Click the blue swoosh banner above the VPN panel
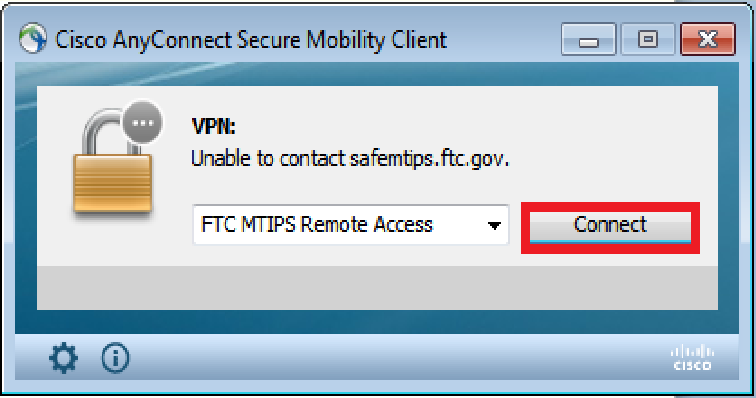The width and height of the screenshot is (756, 398). [x=377, y=74]
